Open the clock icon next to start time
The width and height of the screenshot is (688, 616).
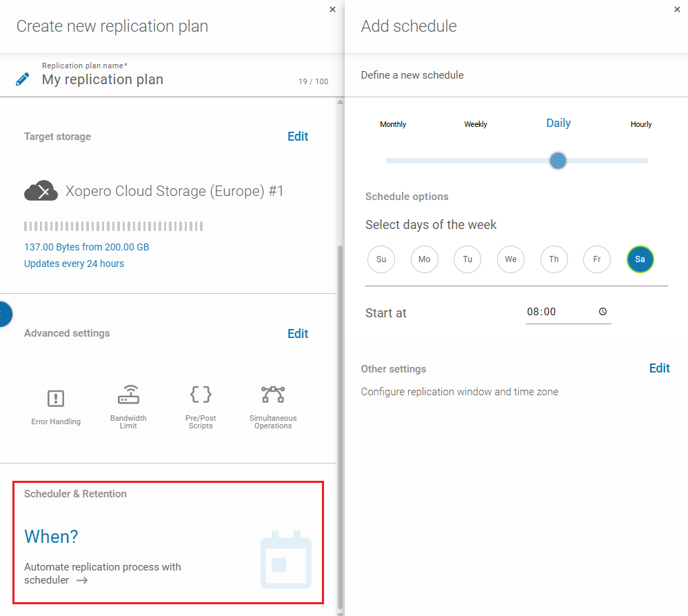pyautogui.click(x=603, y=312)
